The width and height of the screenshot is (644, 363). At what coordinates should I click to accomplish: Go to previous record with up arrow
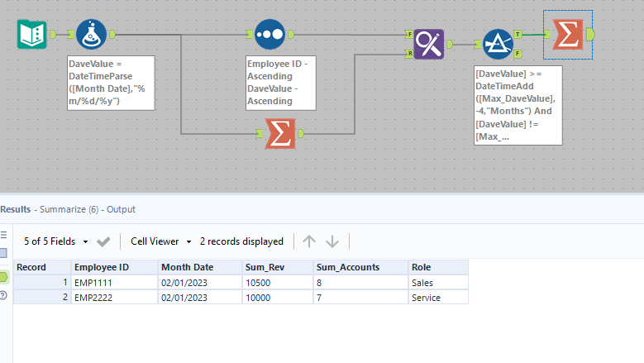[x=309, y=241]
